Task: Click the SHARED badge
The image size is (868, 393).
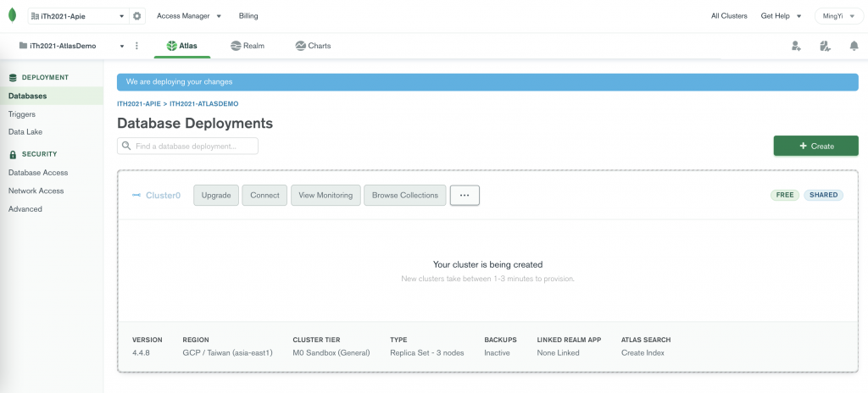Action: pos(823,195)
